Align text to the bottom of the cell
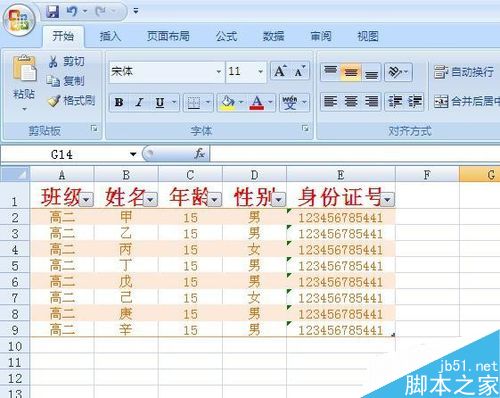This screenshot has width=500, height=398. 371,72
